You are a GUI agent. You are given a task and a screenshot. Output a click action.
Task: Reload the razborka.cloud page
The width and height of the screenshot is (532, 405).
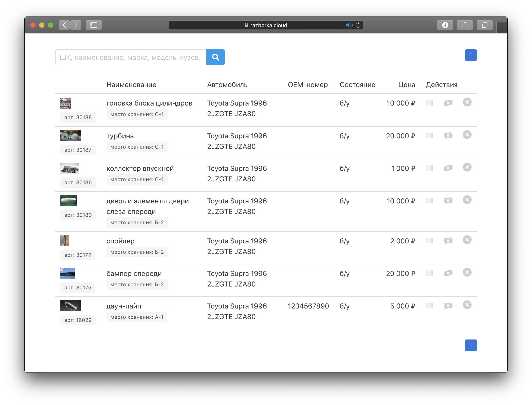pos(358,25)
